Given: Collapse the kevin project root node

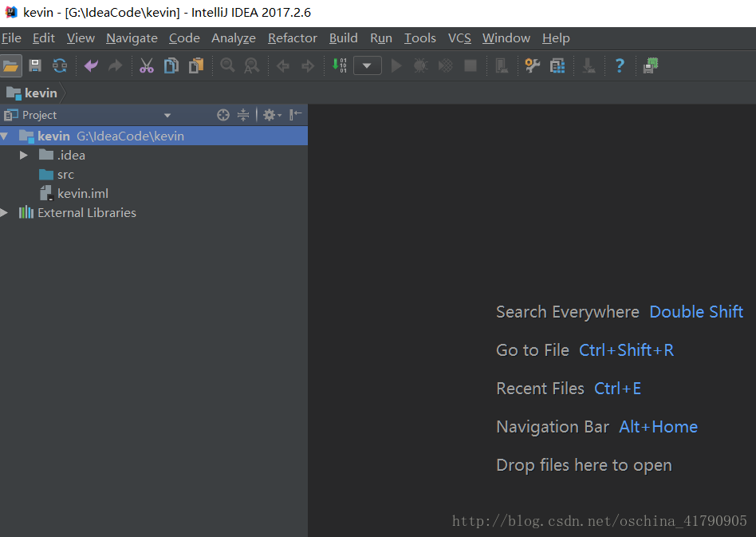Looking at the screenshot, I should pos(6,136).
